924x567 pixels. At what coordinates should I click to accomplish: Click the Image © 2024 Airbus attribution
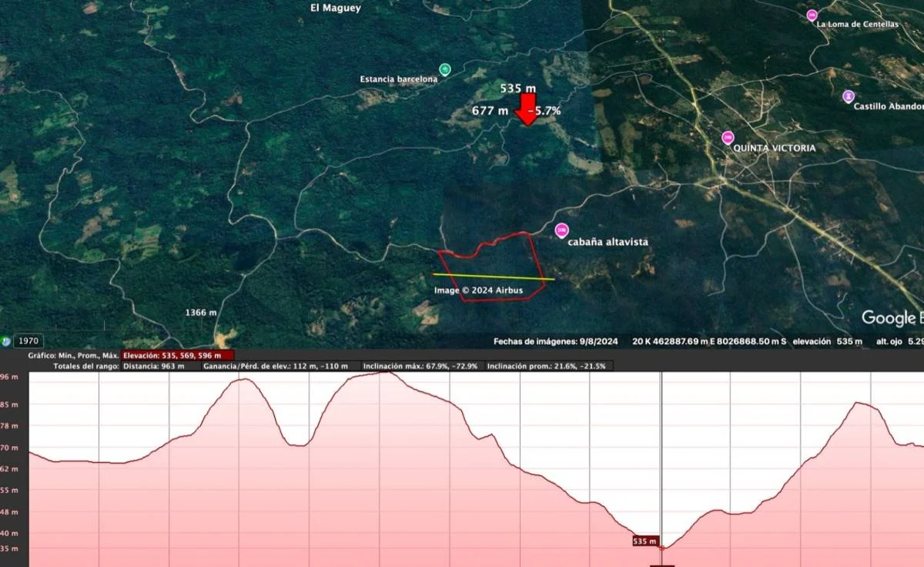click(478, 290)
